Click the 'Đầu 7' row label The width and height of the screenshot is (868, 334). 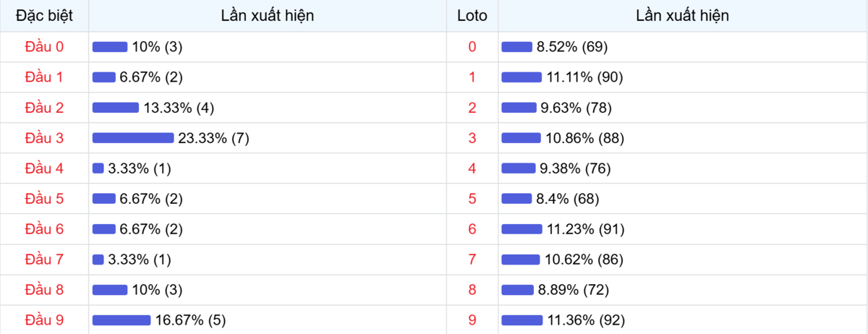tap(44, 260)
